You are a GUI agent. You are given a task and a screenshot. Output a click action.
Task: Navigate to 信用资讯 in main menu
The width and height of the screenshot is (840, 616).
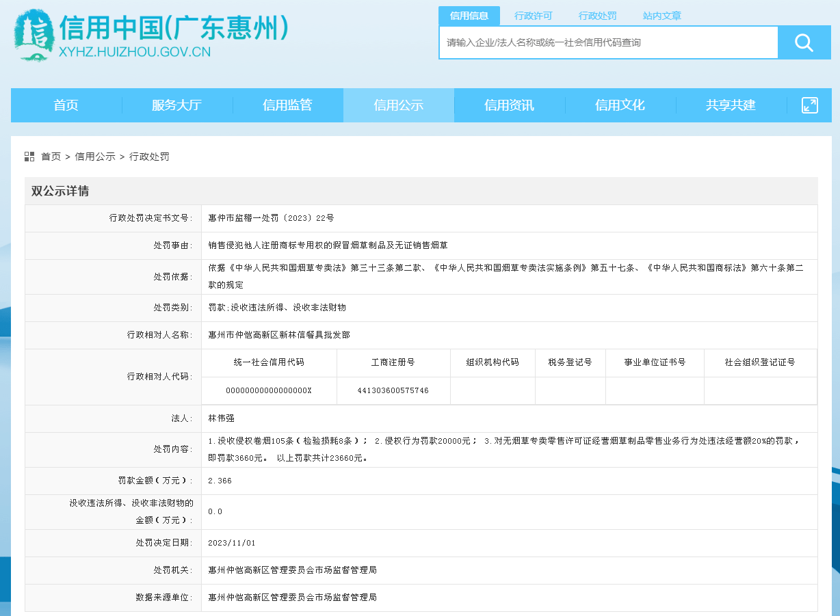(509, 105)
